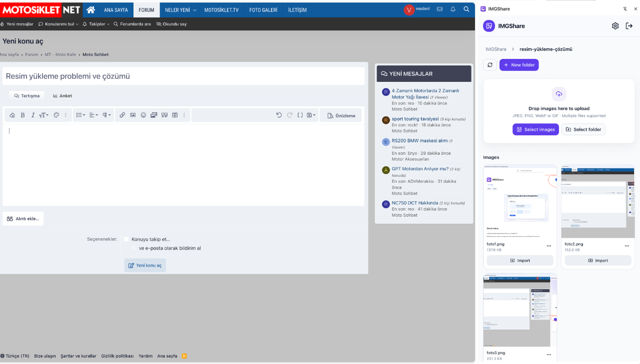The width and height of the screenshot is (640, 364).
Task: Open IMGShare settings gear icon
Action: [x=615, y=26]
